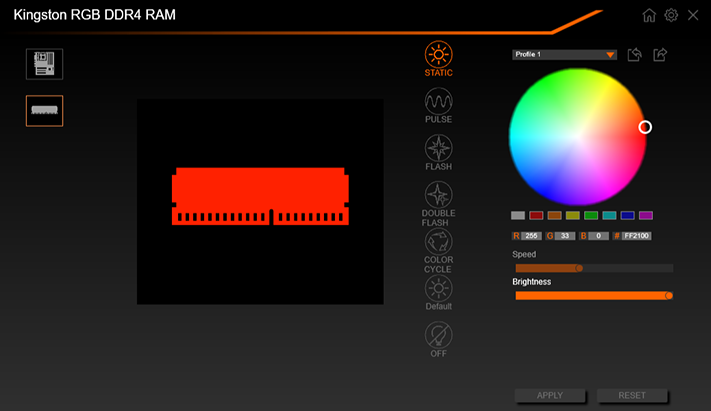Click the B value field showing 0

(599, 236)
